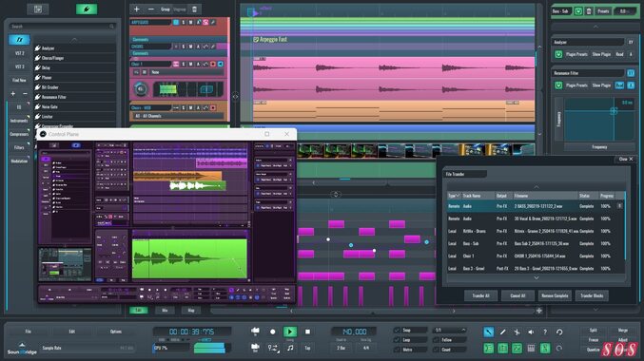The height and width of the screenshot is (361, 644).
Task: Click the Choir 1 volume knob
Action: tap(141, 89)
